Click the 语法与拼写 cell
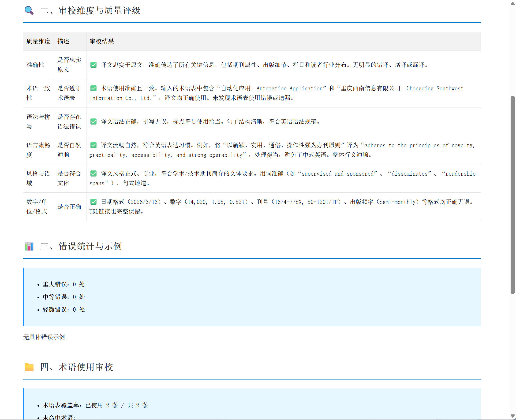The width and height of the screenshot is (516, 420). (x=38, y=122)
